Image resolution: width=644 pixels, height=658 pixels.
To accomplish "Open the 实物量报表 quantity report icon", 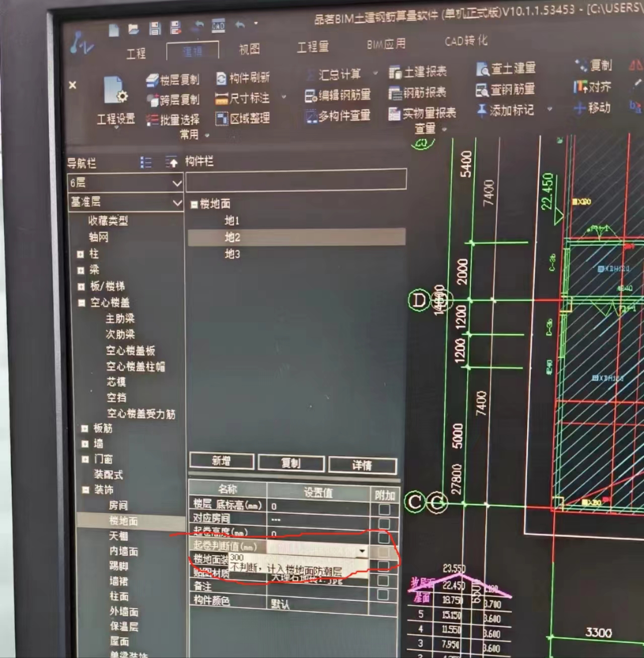I will 394,114.
